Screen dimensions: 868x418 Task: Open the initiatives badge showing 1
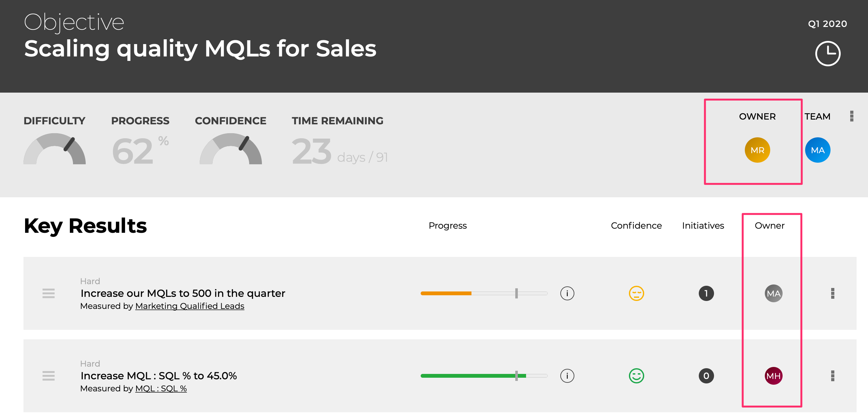click(706, 293)
